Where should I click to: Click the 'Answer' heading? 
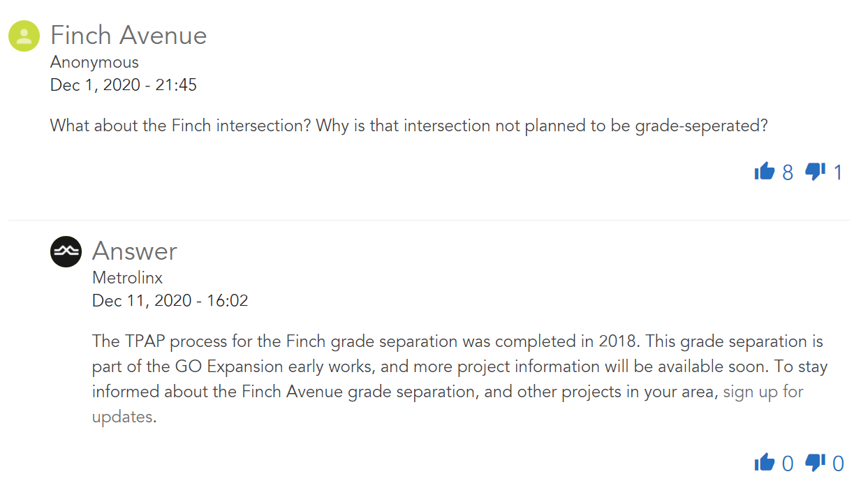(135, 251)
